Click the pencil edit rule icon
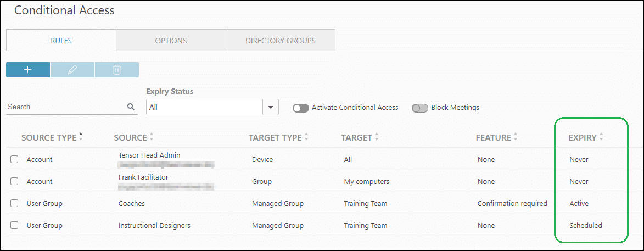The width and height of the screenshot is (644, 251). 72,70
